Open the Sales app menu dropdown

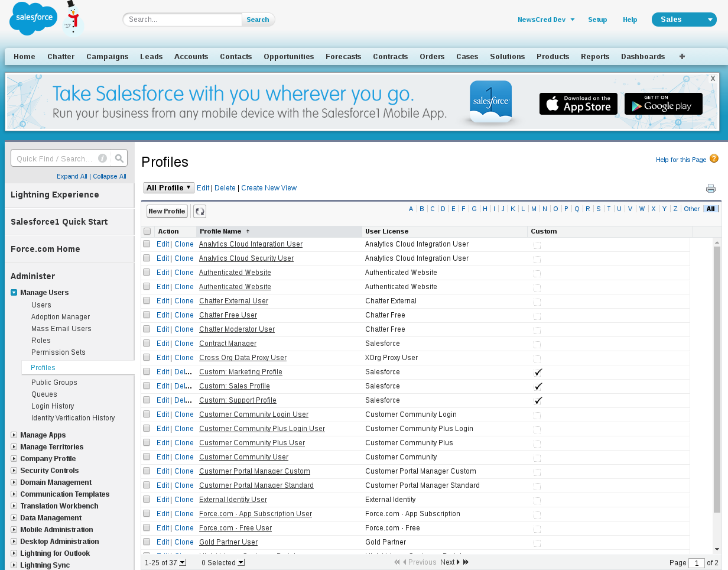684,20
